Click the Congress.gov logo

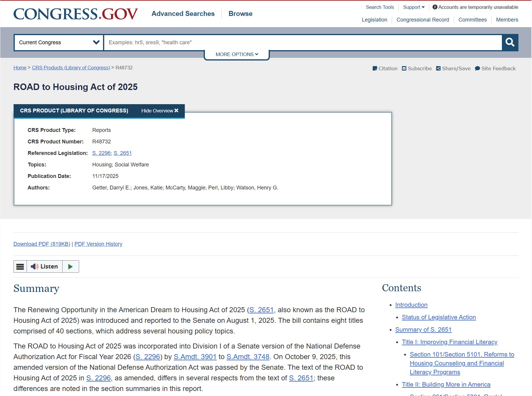[76, 14]
